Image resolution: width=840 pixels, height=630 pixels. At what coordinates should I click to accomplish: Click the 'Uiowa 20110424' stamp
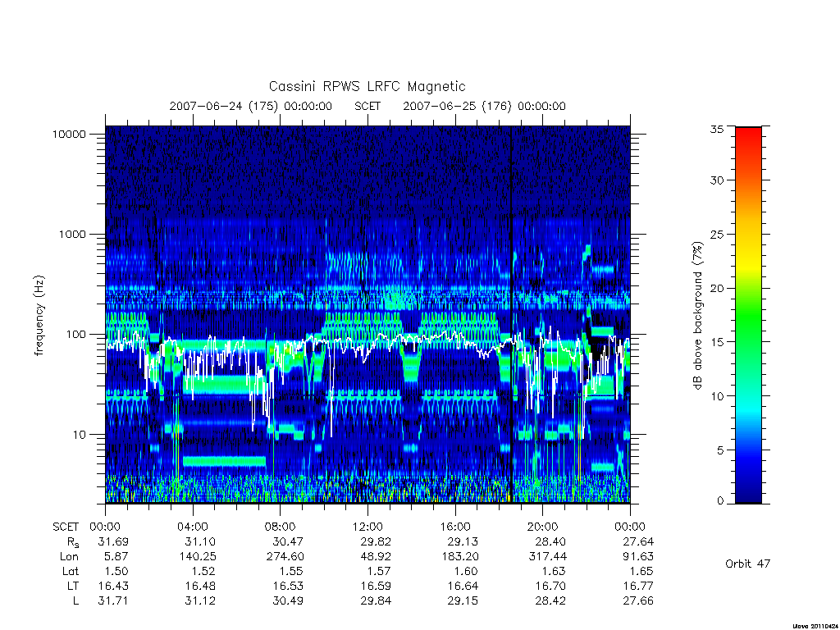tap(815, 626)
